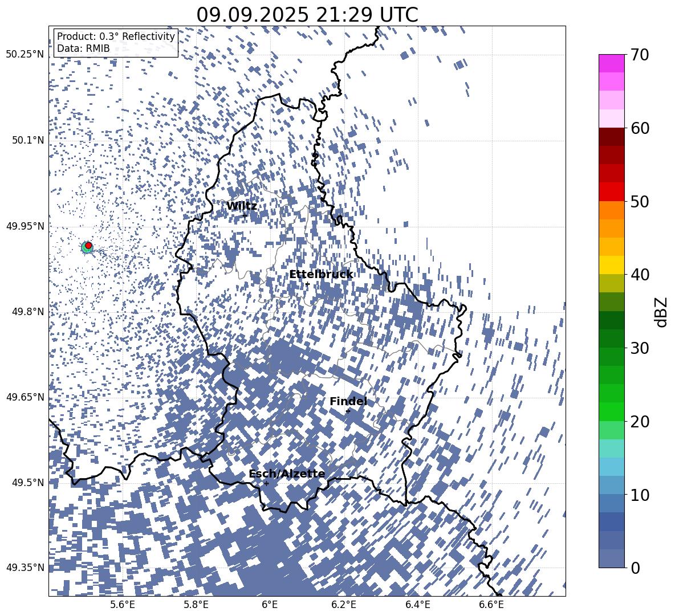Click the Product: 0.3° Reflectivity text

116,36
